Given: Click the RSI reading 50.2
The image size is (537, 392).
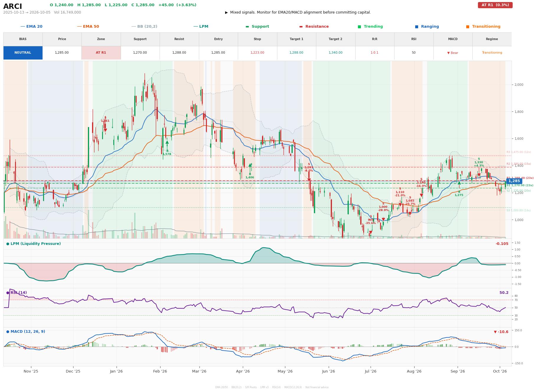Looking at the screenshot, I should point(504,293).
